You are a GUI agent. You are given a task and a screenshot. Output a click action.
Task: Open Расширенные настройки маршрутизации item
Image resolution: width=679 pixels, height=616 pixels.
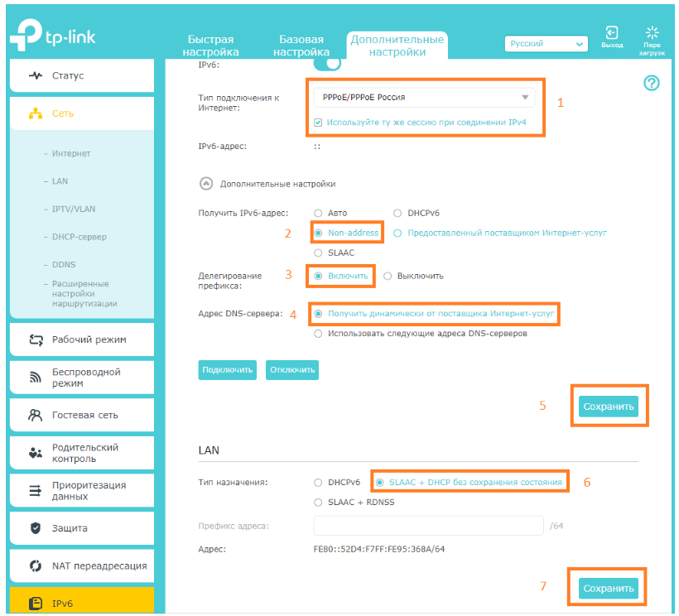(x=84, y=294)
